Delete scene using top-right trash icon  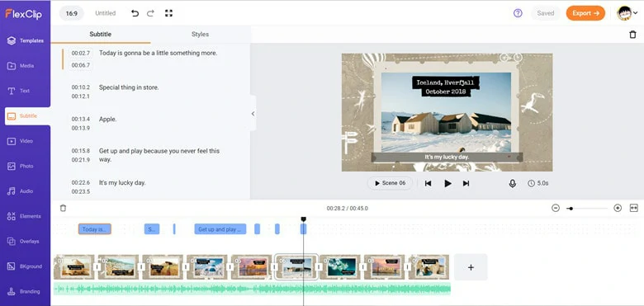tap(632, 35)
